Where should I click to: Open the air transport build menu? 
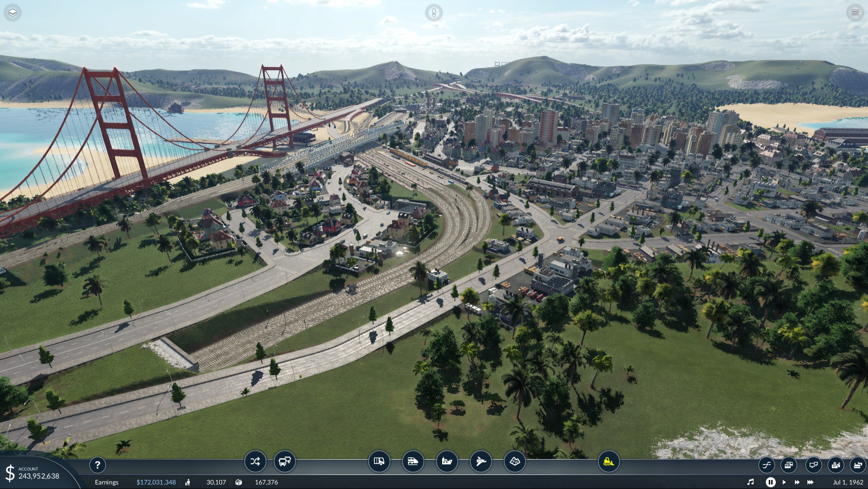pos(481,461)
